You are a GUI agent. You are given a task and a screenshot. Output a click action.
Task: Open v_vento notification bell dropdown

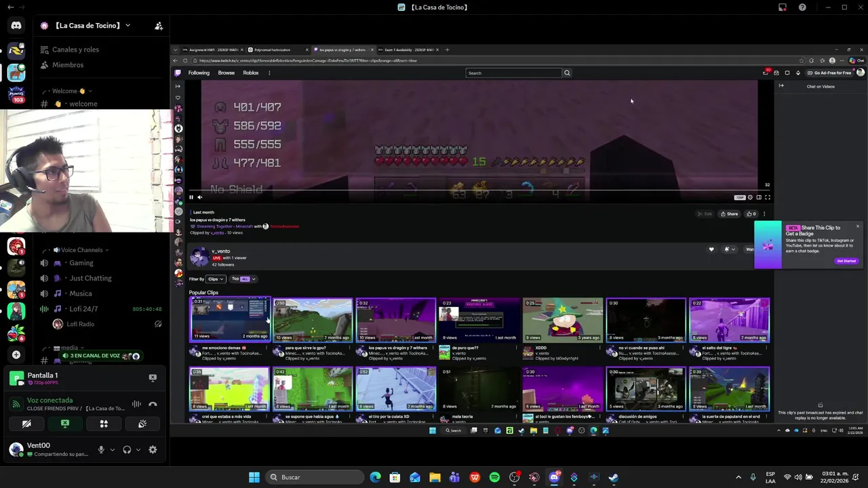click(x=729, y=249)
